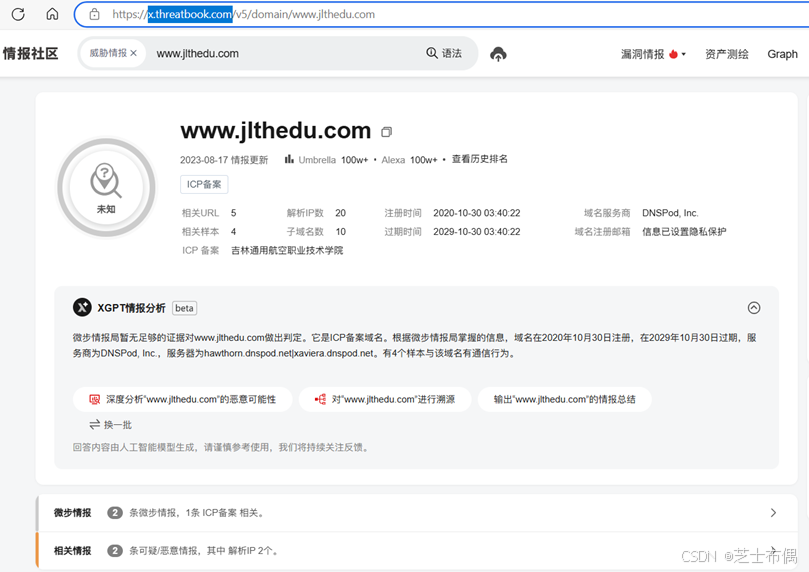The image size is (809, 572).
Task: Select the 2023-08-17 情报更新 date text
Action: [x=224, y=160]
